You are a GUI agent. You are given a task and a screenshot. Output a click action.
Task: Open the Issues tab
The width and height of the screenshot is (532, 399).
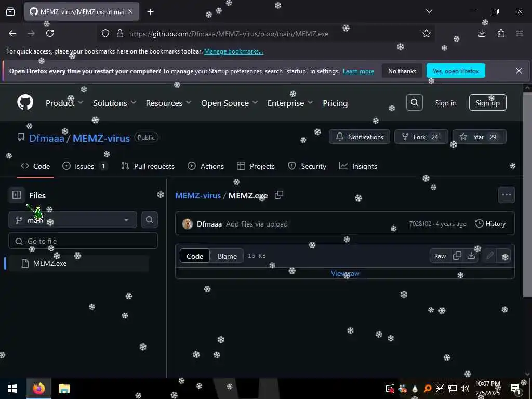coord(85,166)
